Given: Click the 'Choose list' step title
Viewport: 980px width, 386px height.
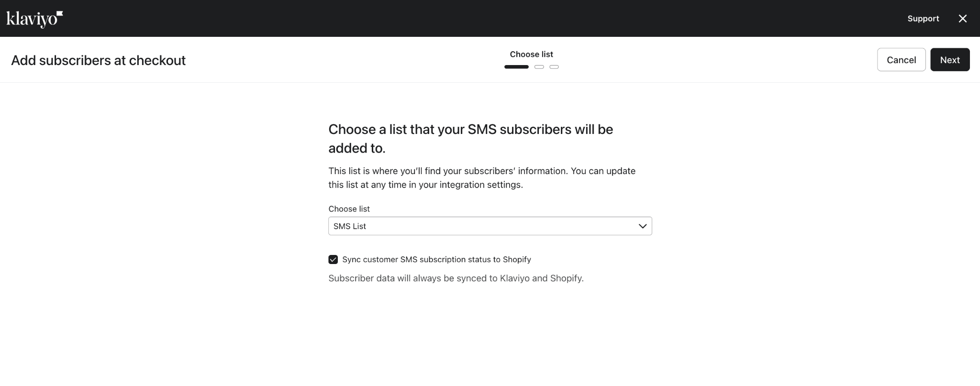Looking at the screenshot, I should pyautogui.click(x=531, y=55).
